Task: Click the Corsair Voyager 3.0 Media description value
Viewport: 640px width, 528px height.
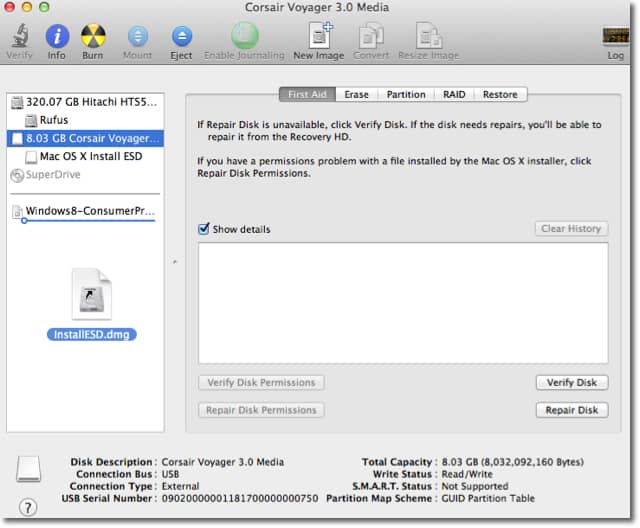Action: coord(223,462)
